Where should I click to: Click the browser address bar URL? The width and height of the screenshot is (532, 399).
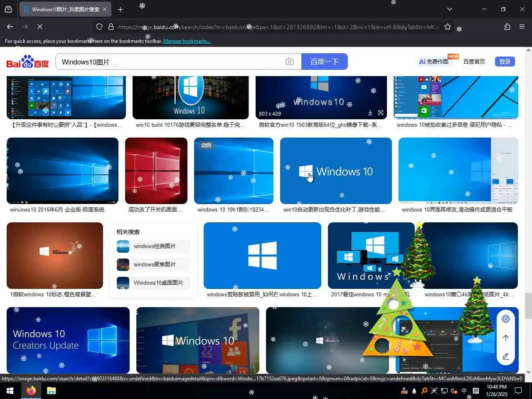point(278,27)
